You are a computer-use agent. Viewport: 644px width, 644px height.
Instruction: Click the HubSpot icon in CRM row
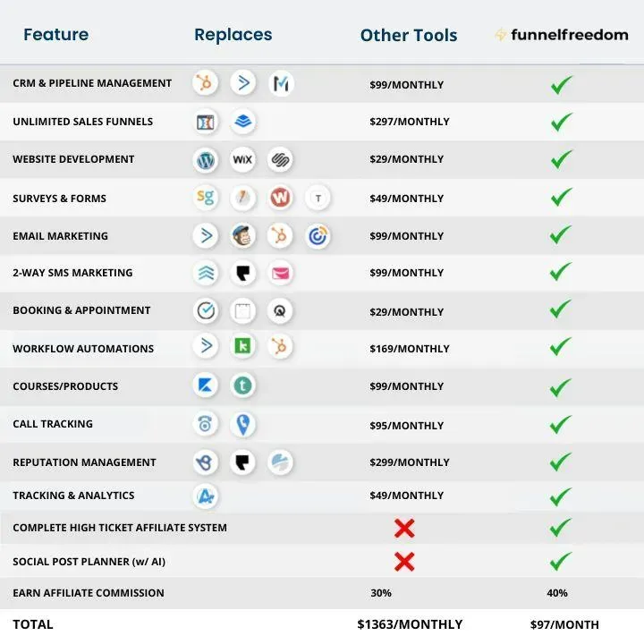pyautogui.click(x=205, y=83)
